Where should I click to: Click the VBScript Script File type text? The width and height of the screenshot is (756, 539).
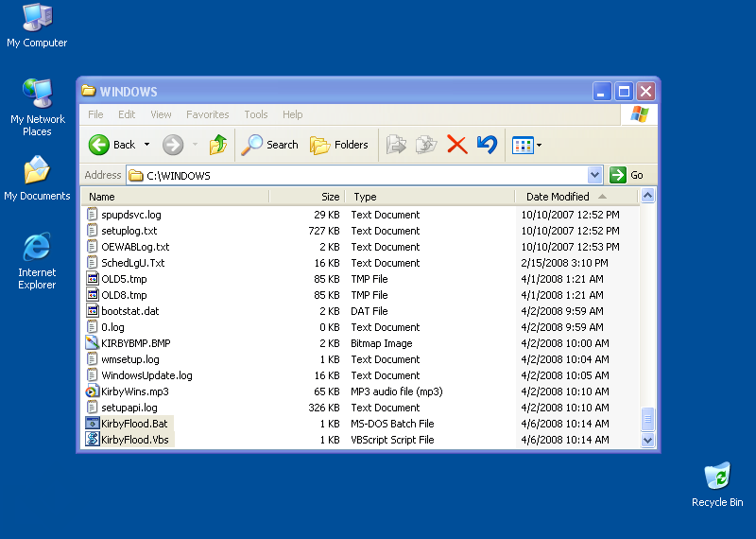392,440
